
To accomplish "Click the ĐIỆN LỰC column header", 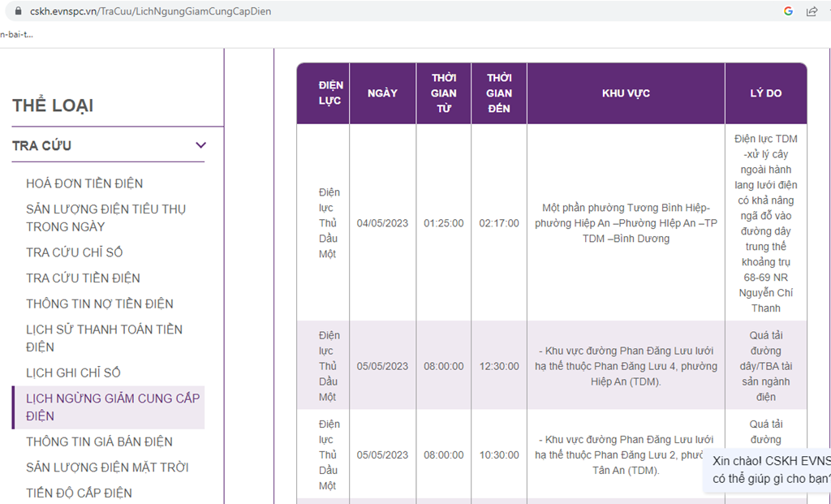I will pos(323,93).
